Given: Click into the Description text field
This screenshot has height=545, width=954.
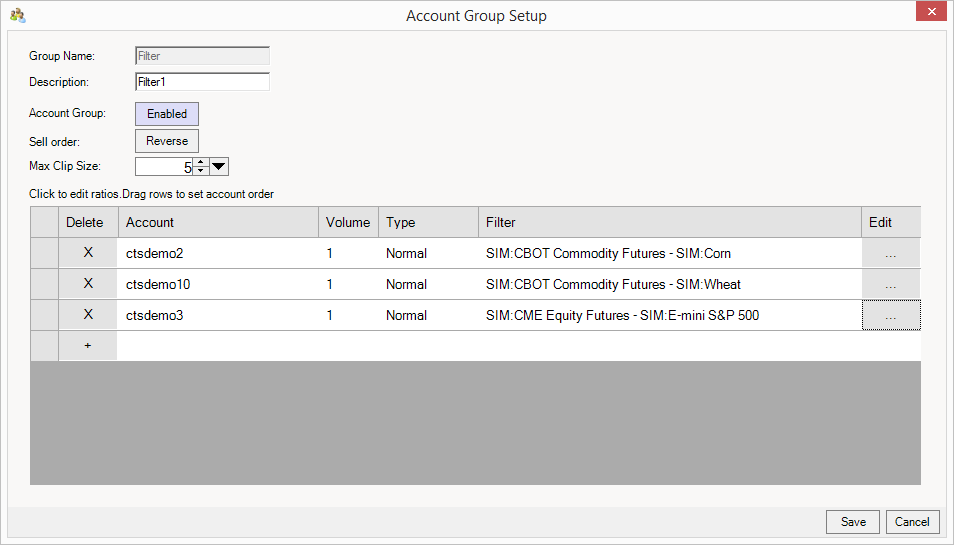Looking at the screenshot, I should (x=202, y=82).
